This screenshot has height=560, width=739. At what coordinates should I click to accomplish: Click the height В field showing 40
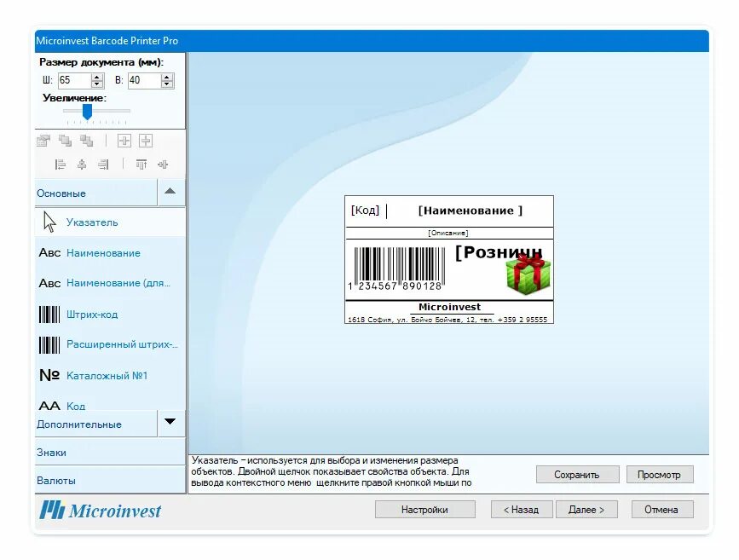(x=144, y=81)
